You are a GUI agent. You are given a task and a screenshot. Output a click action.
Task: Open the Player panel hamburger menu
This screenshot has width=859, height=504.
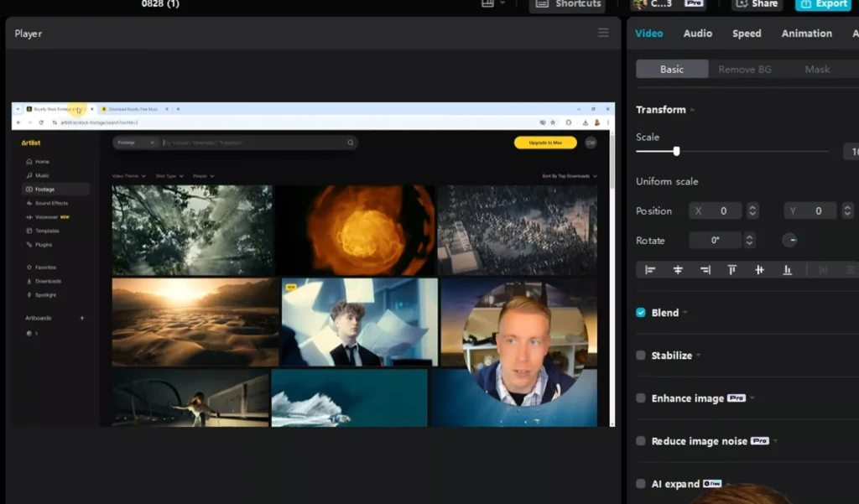coord(603,33)
